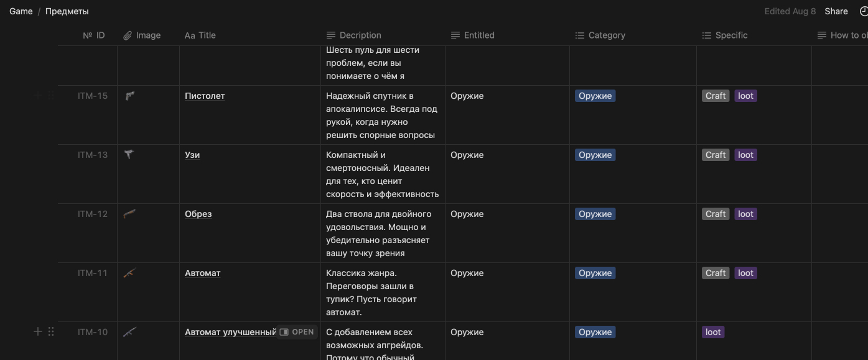
Task: Click the sawed-off shotgun image in ITM-12
Action: tap(129, 214)
